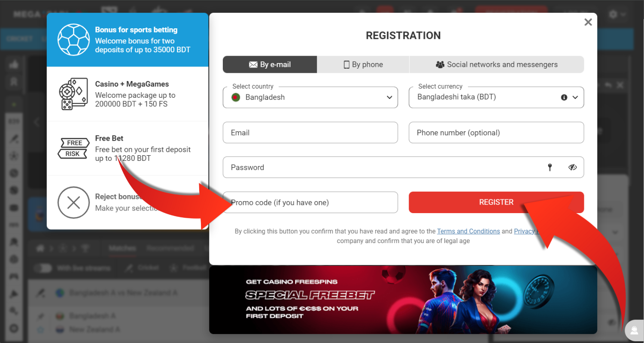
Task: Select Social networks and messengers tab
Action: pyautogui.click(x=496, y=65)
